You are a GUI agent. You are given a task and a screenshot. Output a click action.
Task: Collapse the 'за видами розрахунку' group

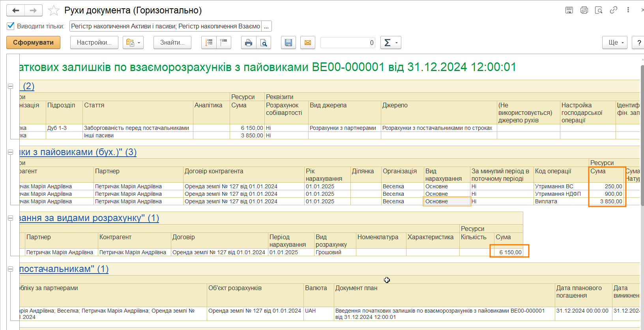11,218
